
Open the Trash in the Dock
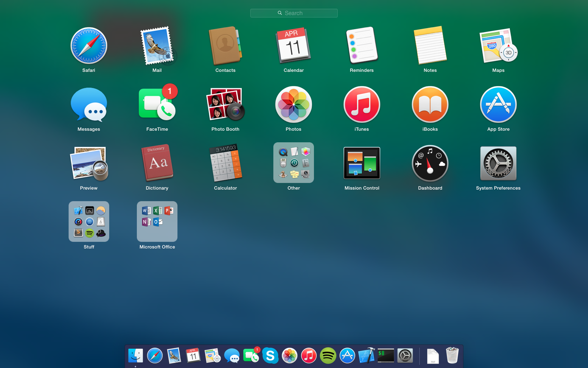tap(452, 356)
